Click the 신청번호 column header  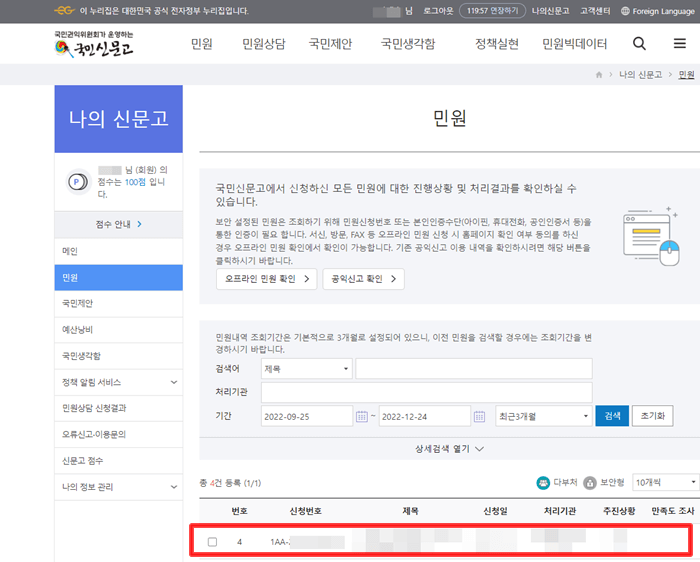(x=305, y=511)
